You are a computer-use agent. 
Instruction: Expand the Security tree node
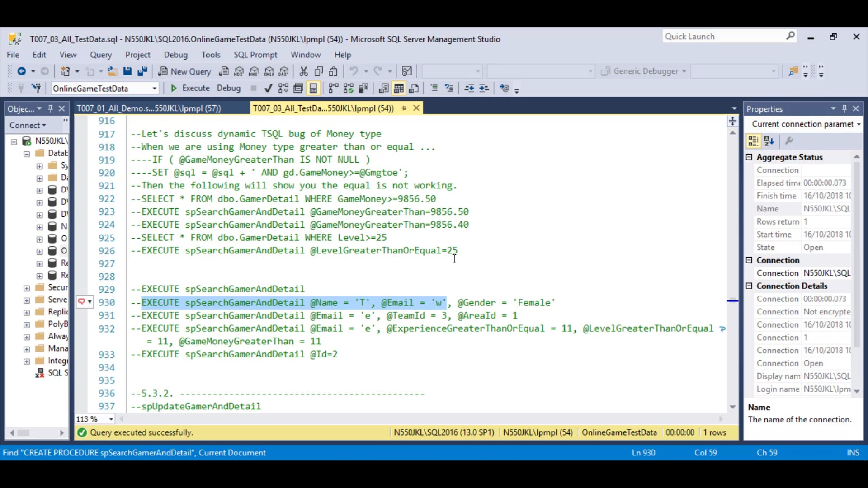[x=27, y=288]
